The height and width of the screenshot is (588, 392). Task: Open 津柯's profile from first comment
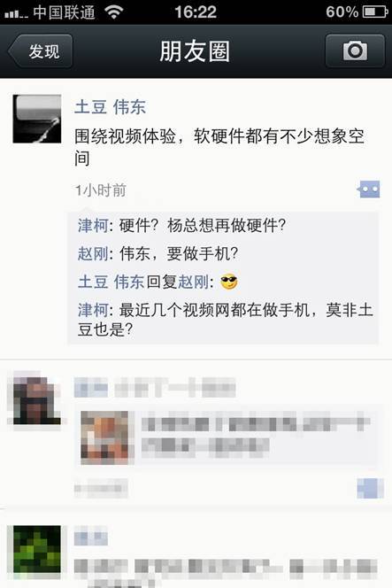coord(93,226)
